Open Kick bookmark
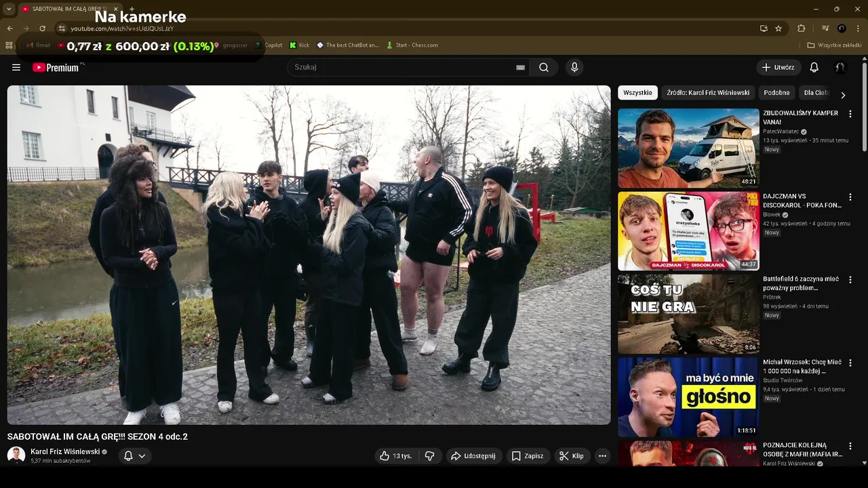868x488 pixels. pos(299,45)
